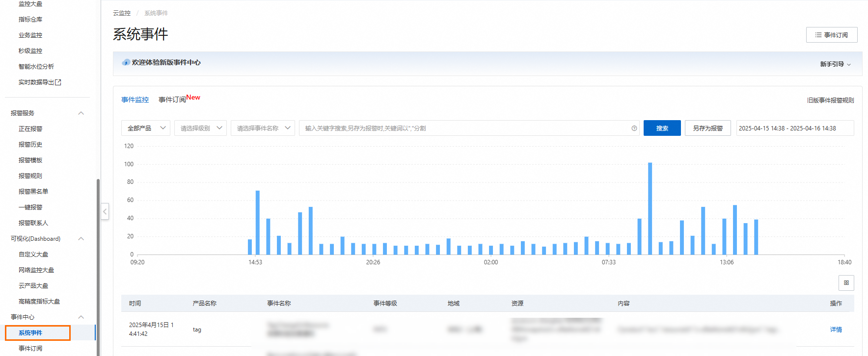Click the tag product name cell
The image size is (868, 356).
point(197,330)
